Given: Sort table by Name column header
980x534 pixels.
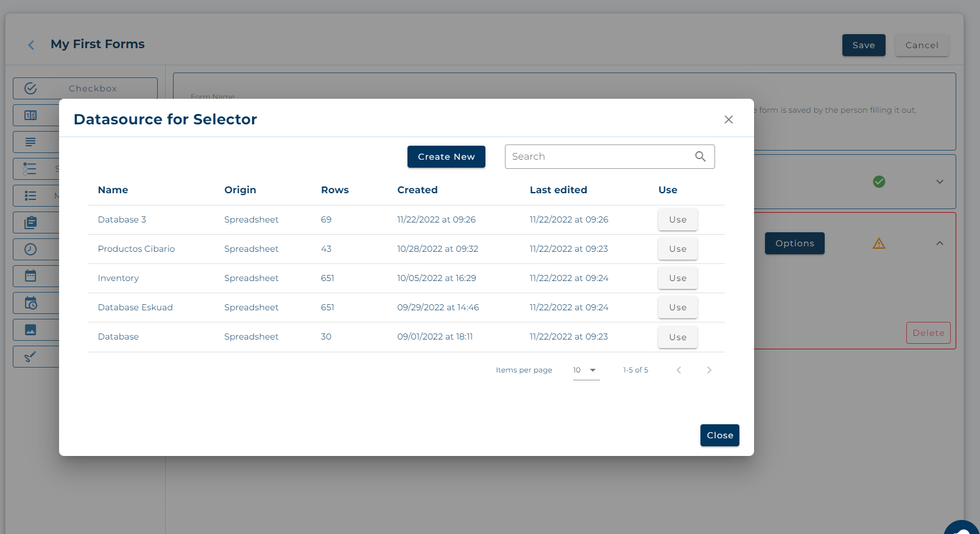Looking at the screenshot, I should (x=113, y=190).
